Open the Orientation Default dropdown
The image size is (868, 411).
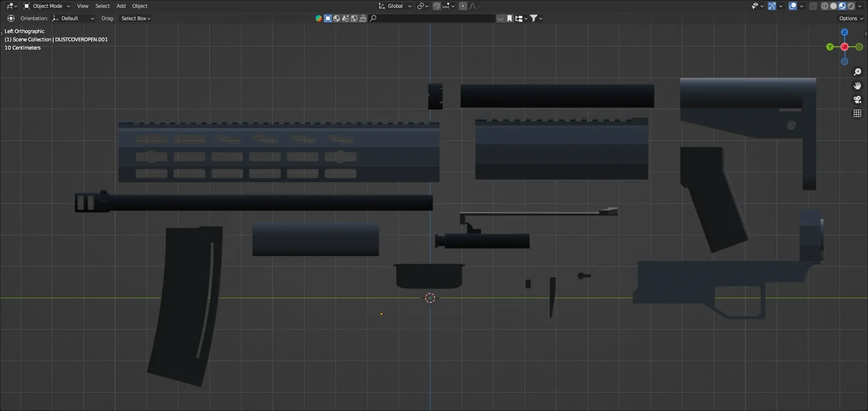tap(73, 18)
